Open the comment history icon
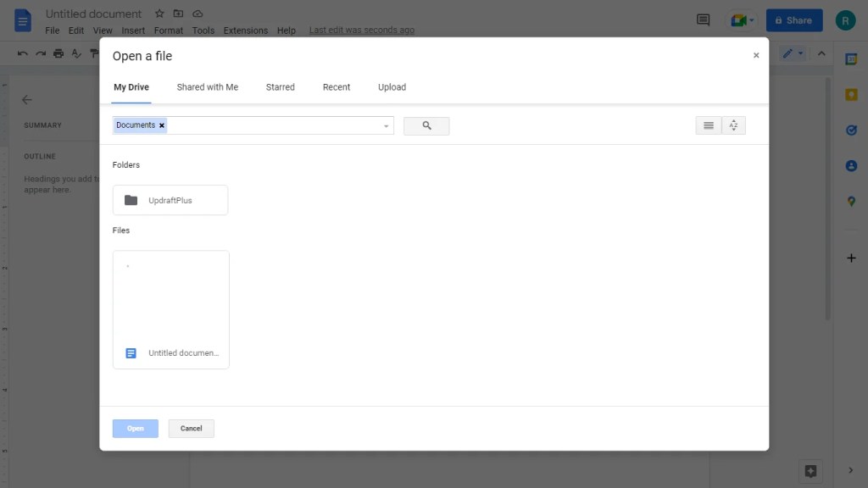The width and height of the screenshot is (868, 488). pyautogui.click(x=703, y=20)
